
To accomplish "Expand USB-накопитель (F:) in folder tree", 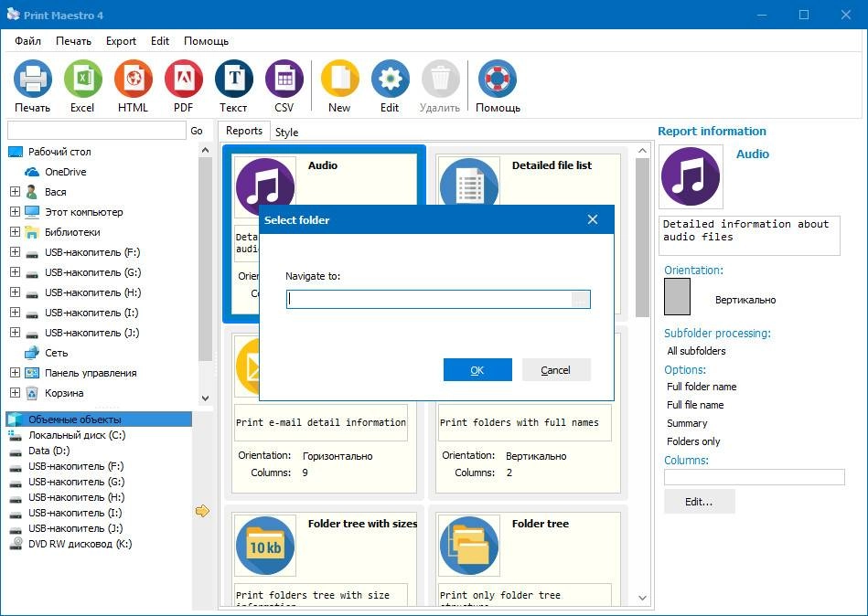I will coord(15,252).
